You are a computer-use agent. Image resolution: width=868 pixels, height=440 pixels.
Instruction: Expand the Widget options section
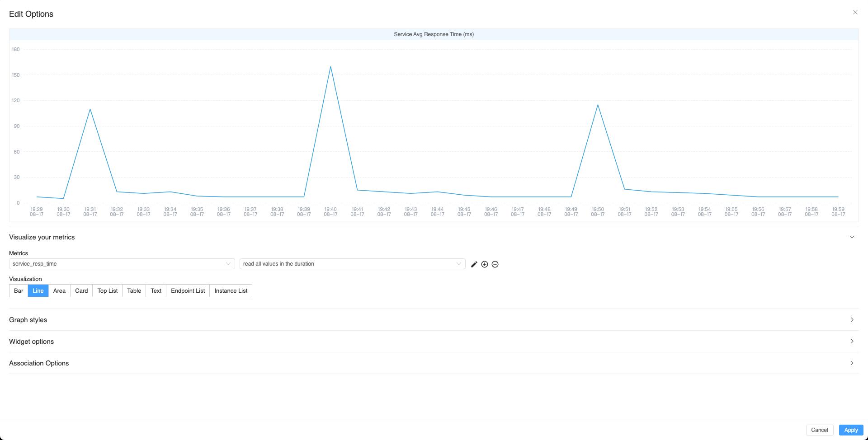click(434, 342)
